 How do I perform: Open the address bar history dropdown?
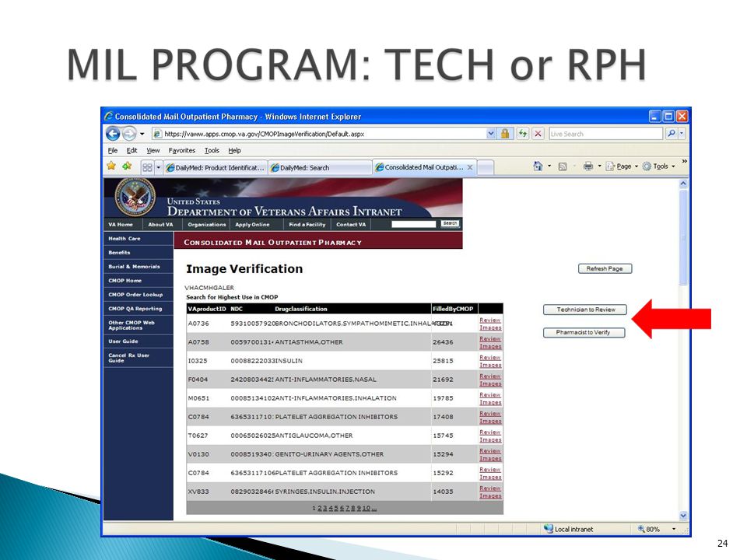tap(491, 134)
